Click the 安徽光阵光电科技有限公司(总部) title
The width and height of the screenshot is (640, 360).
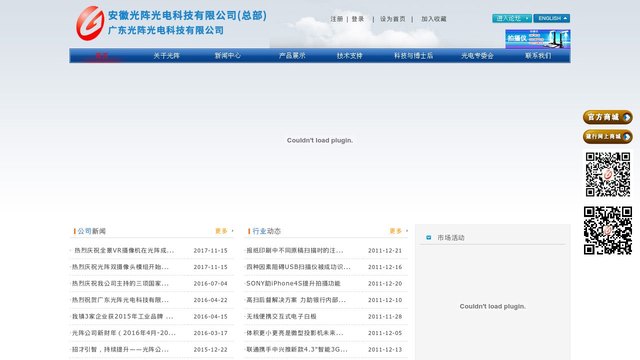(x=187, y=16)
